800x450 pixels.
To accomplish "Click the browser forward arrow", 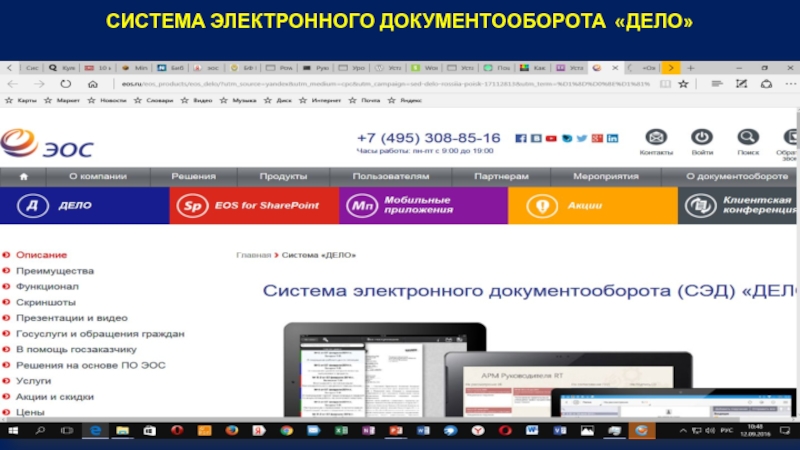I will click(x=39, y=84).
